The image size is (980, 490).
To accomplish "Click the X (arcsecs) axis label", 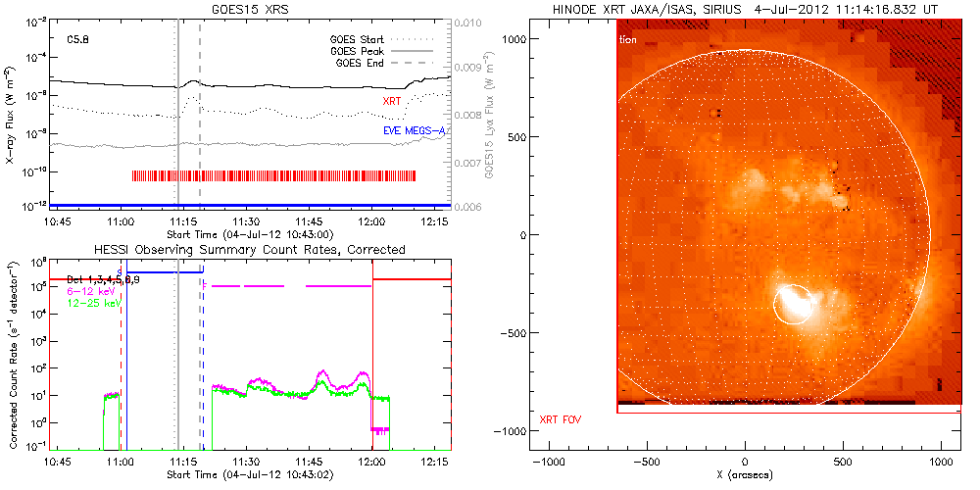I will tap(746, 475).
